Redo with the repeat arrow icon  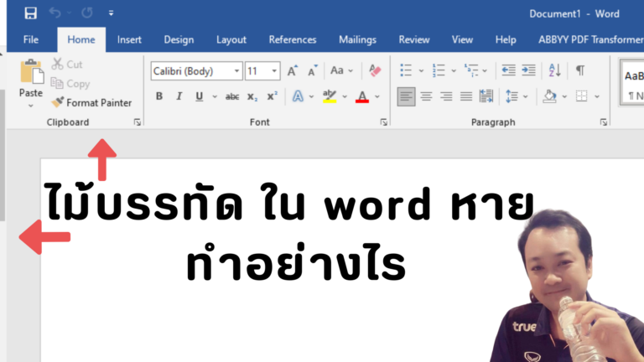point(87,13)
